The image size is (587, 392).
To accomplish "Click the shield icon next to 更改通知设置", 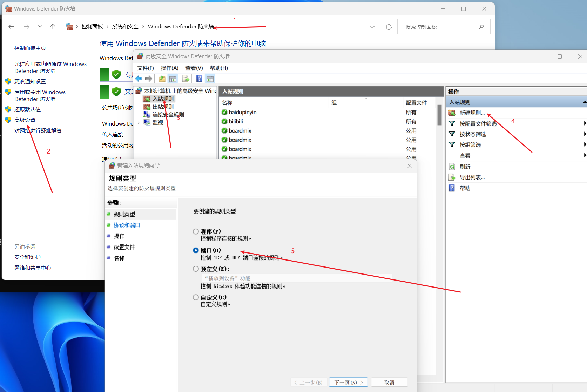I will pos(8,81).
